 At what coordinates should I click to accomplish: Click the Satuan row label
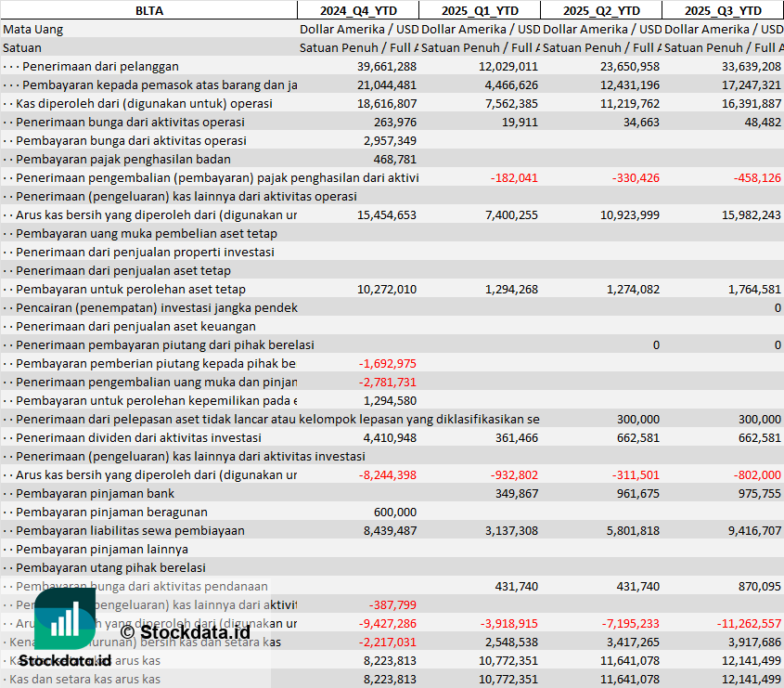(x=22, y=47)
